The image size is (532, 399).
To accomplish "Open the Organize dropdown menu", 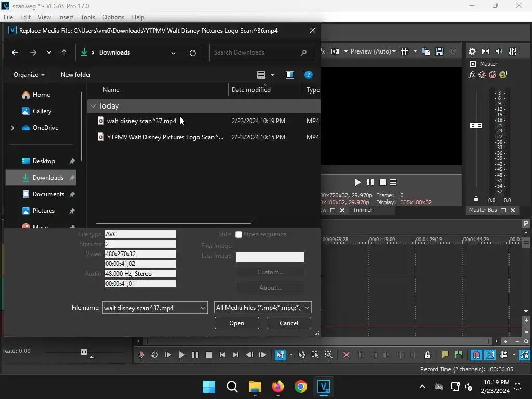I will (x=29, y=75).
